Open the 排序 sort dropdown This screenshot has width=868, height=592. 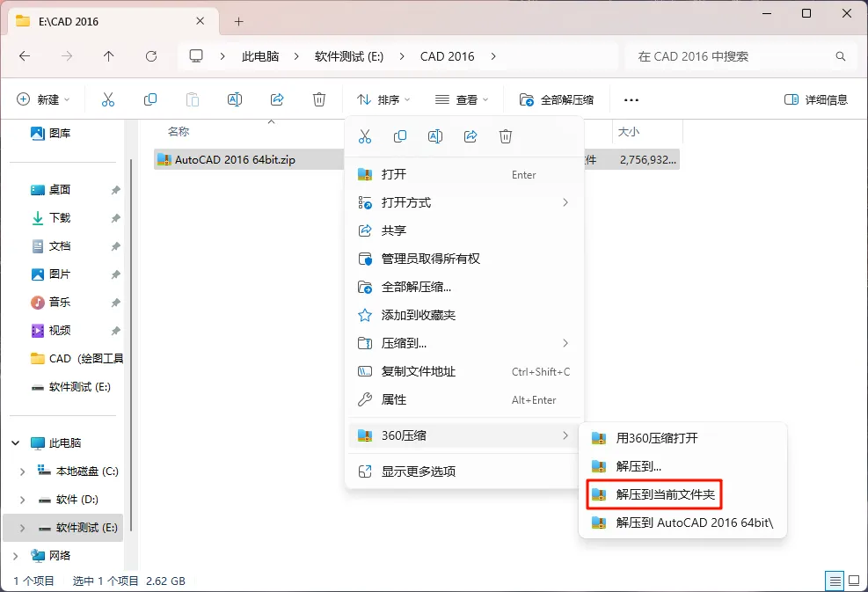point(383,99)
